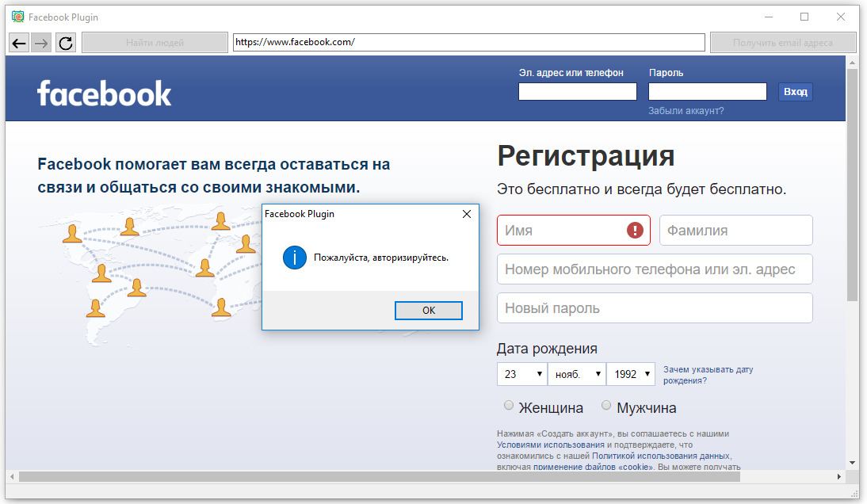This screenshot has height=504, width=867.
Task: Click the Вход login button
Action: [795, 92]
